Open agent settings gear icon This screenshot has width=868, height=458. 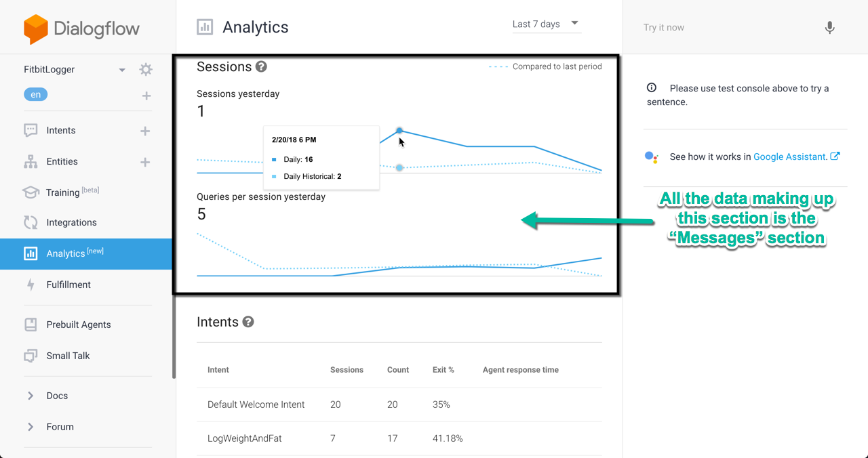click(x=146, y=69)
